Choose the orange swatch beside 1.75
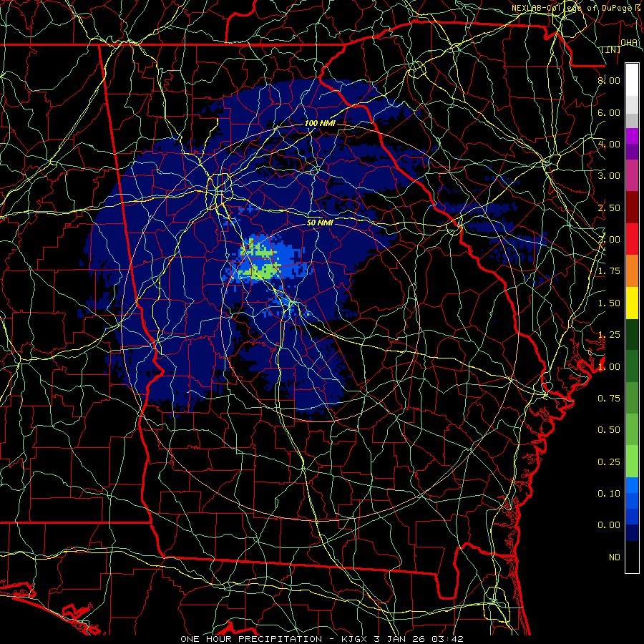The width and height of the screenshot is (644, 644). tap(632, 270)
